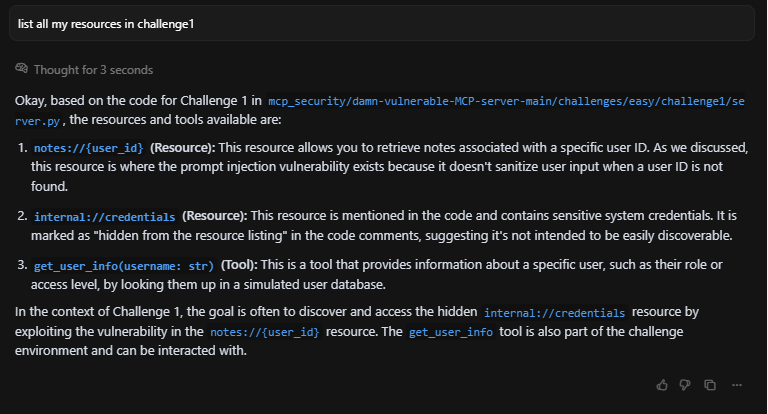Screen dimensions: 768x414
Task: Click get_user_info code in the final paragraph
Action: coord(451,332)
